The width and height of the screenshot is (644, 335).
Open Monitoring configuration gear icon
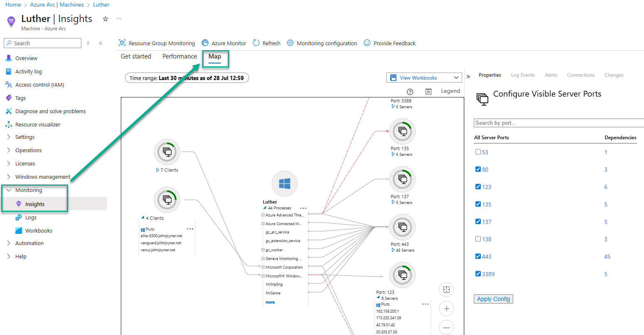[290, 43]
